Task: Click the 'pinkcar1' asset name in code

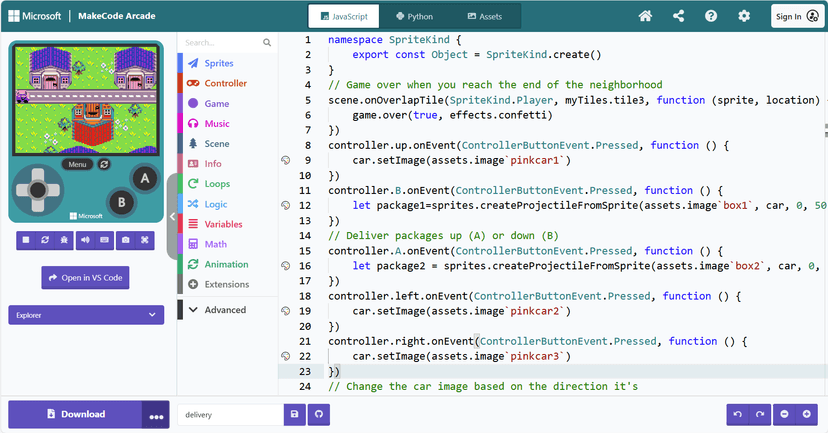Action: tap(534, 160)
